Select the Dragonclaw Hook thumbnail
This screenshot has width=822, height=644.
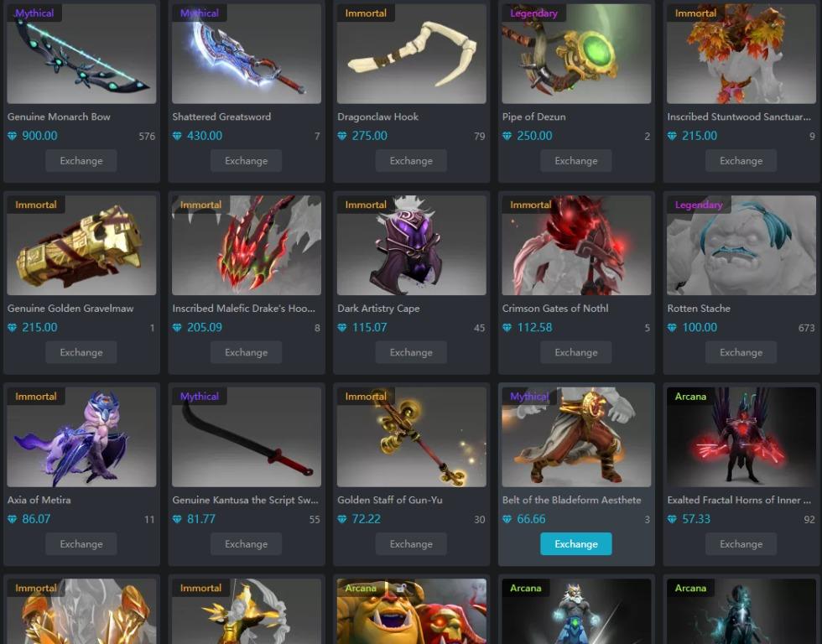pos(412,54)
